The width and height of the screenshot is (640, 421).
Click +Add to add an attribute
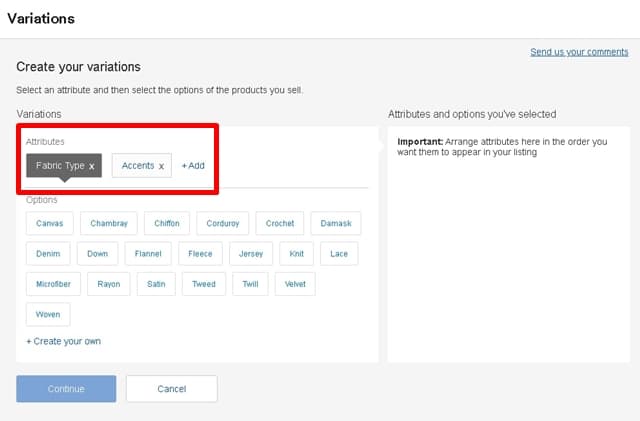point(193,165)
